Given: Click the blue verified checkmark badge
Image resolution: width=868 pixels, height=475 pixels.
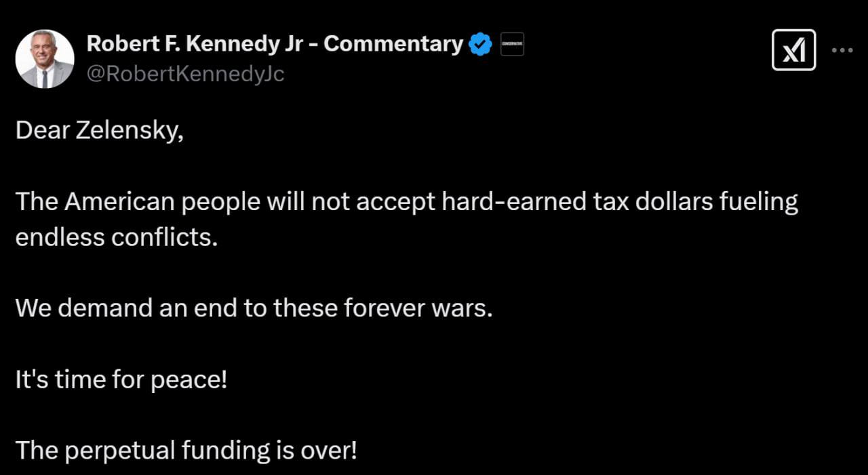Looking at the screenshot, I should [481, 45].
